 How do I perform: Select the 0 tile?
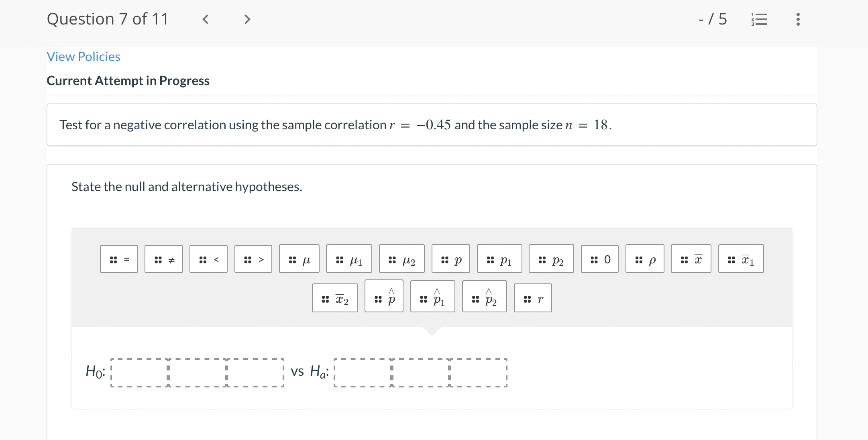[599, 259]
